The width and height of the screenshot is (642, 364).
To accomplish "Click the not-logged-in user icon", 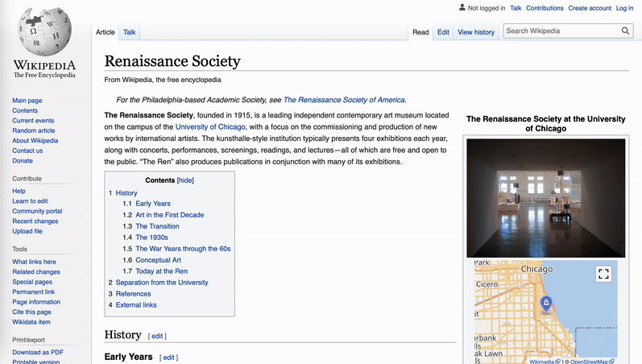I will point(462,7).
